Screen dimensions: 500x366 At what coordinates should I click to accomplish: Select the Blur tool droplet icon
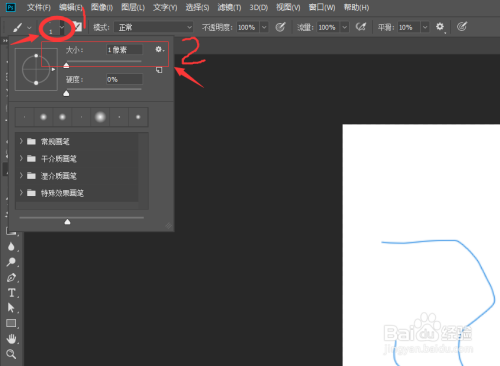click(x=11, y=246)
